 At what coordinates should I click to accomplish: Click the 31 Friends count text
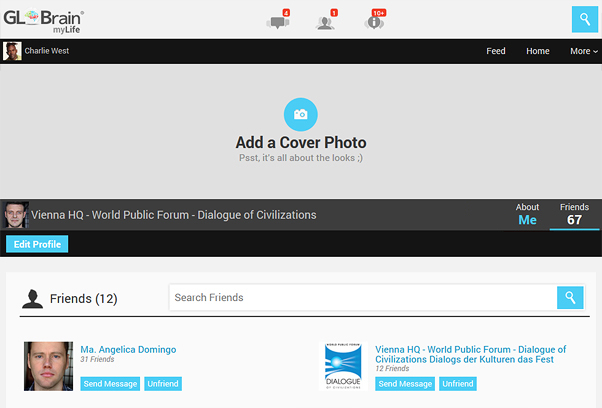[97, 359]
